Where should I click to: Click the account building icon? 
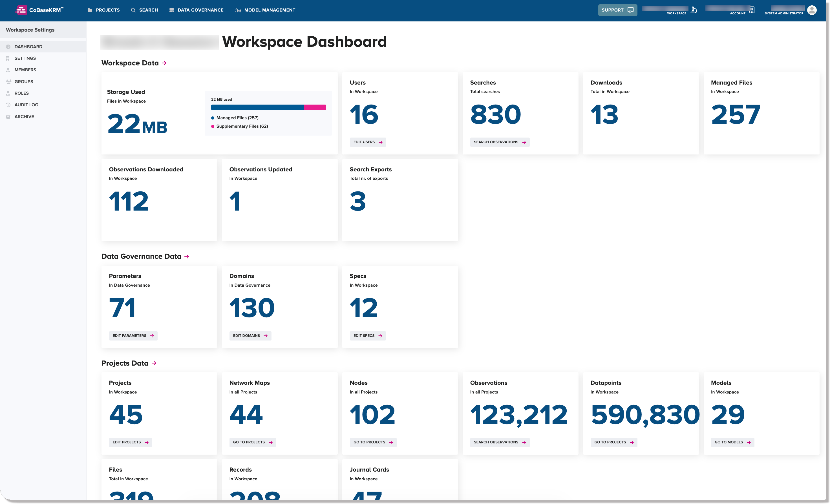point(752,10)
